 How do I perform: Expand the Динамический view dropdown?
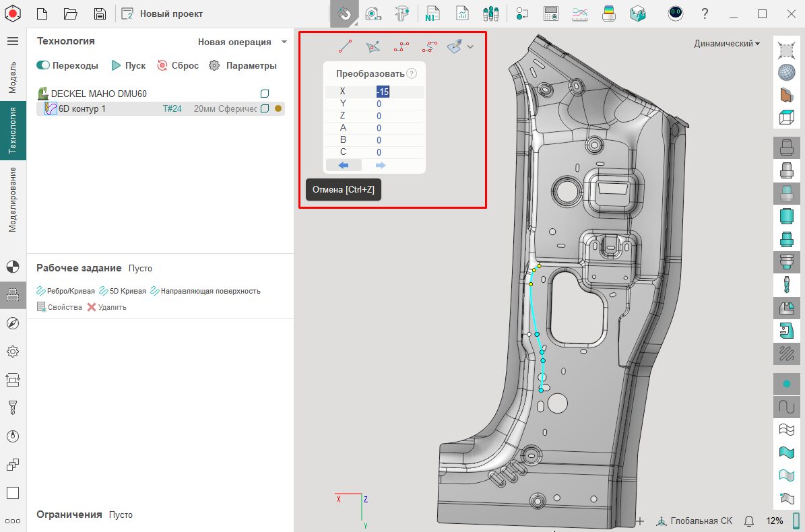(x=727, y=43)
